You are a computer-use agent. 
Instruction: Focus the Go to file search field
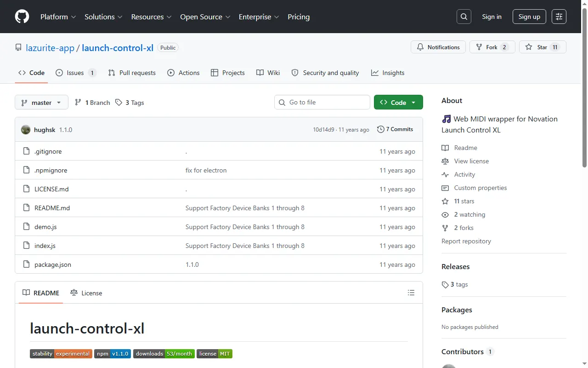(x=322, y=102)
